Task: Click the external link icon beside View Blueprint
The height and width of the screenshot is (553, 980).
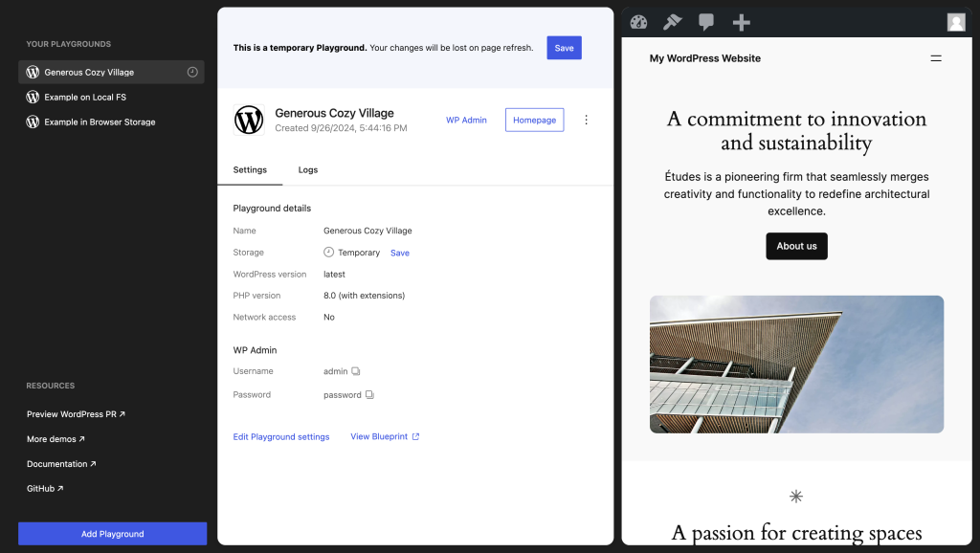Action: [x=415, y=437]
